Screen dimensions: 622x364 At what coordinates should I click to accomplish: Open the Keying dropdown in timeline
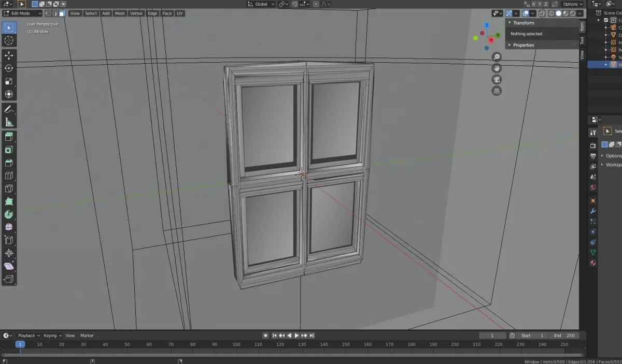point(52,336)
